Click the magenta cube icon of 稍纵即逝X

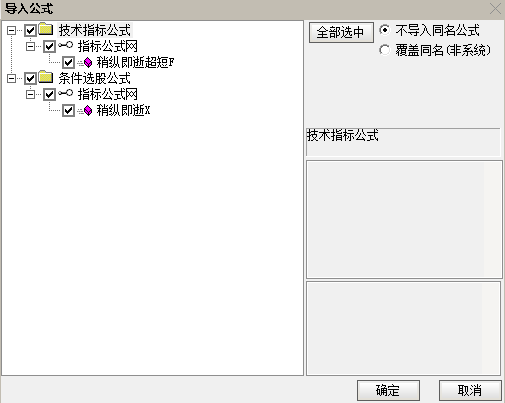click(x=88, y=110)
